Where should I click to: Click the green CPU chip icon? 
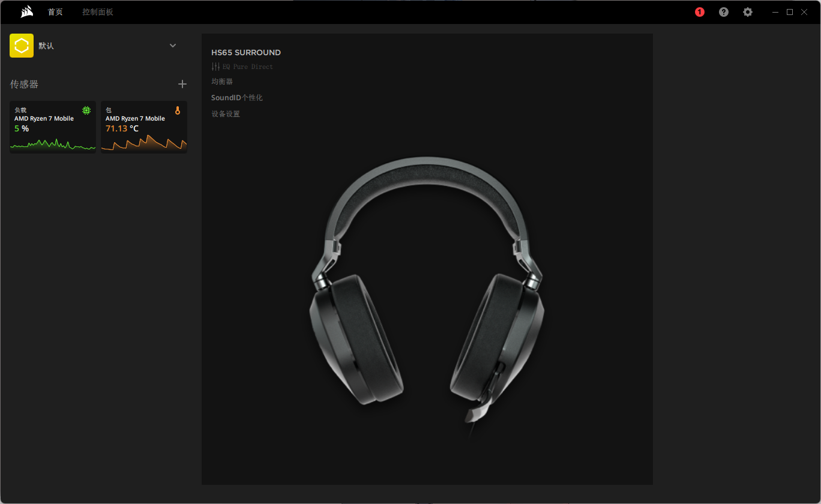pyautogui.click(x=86, y=110)
